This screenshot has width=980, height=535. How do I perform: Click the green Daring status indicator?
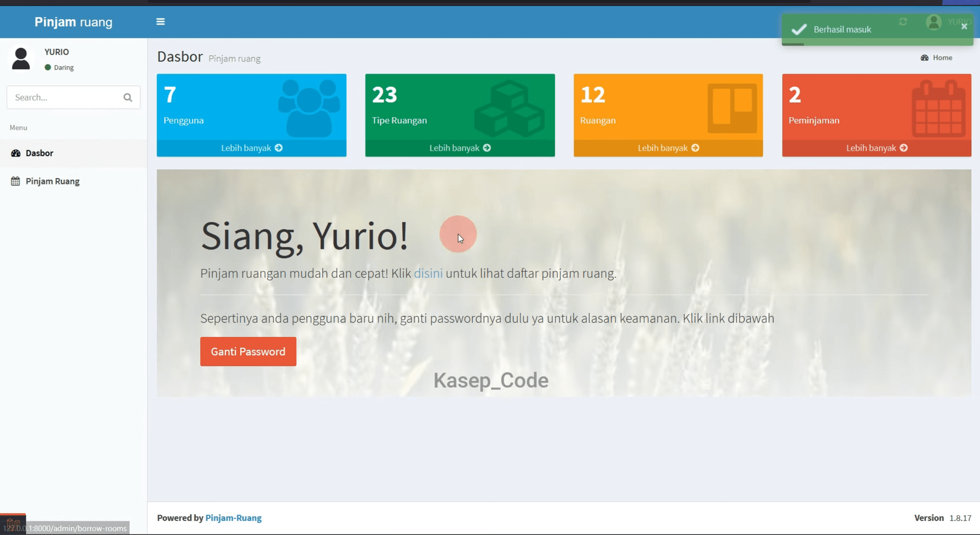tap(48, 67)
